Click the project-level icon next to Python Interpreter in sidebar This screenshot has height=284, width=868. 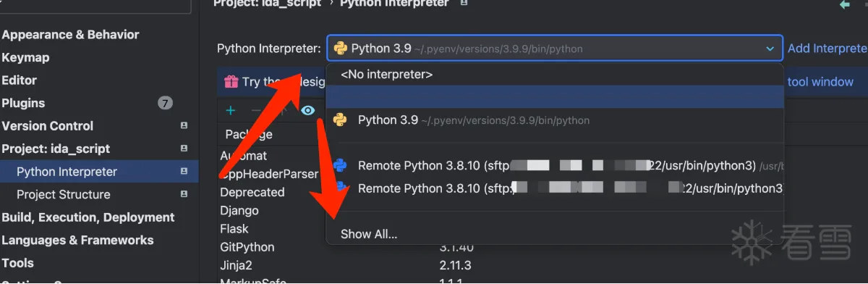pyautogui.click(x=184, y=172)
